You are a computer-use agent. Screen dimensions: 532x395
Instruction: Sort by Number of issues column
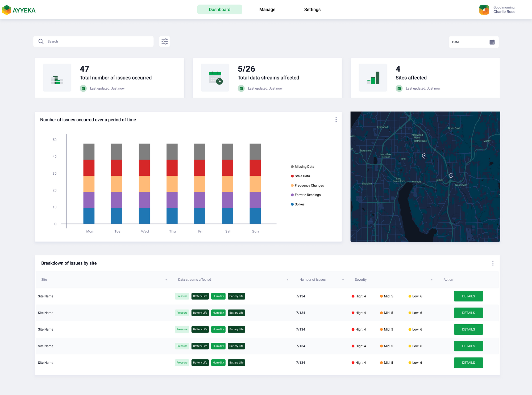click(x=343, y=280)
